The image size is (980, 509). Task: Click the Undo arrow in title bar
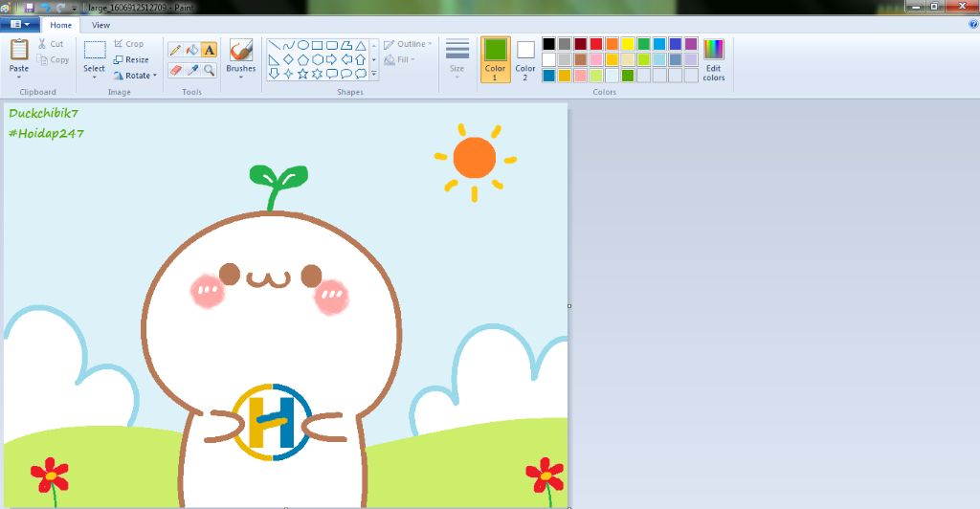(45, 8)
